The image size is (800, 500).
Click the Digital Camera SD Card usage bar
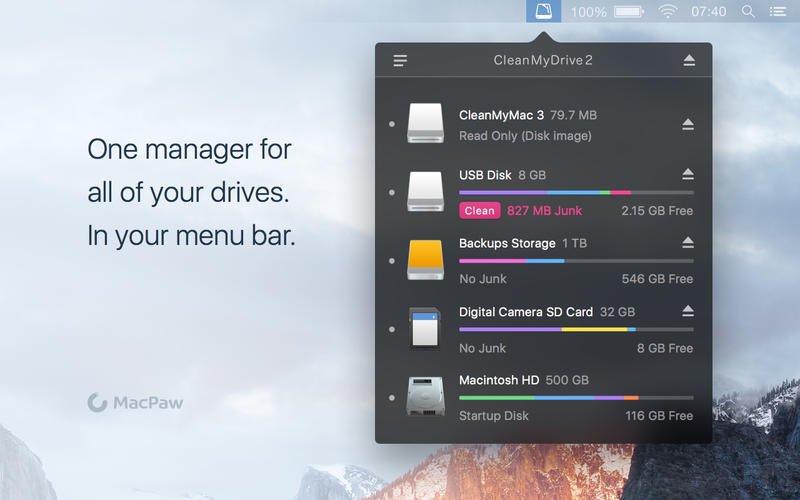576,330
